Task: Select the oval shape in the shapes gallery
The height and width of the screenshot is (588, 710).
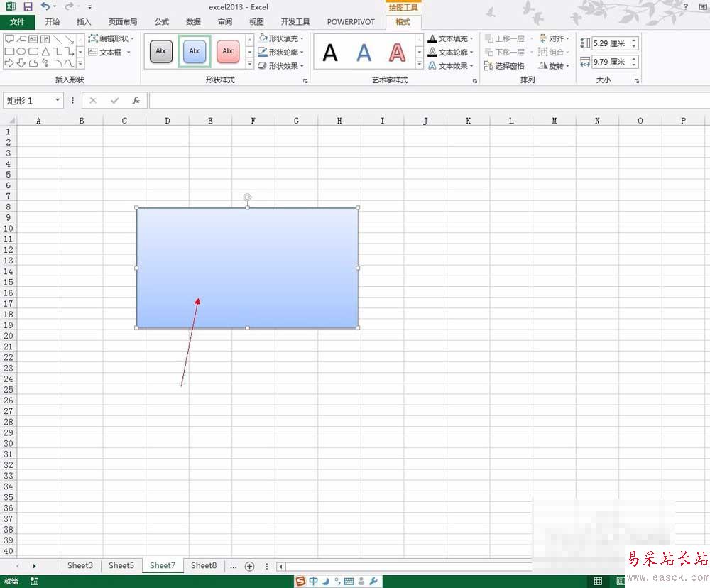Action: pos(21,52)
